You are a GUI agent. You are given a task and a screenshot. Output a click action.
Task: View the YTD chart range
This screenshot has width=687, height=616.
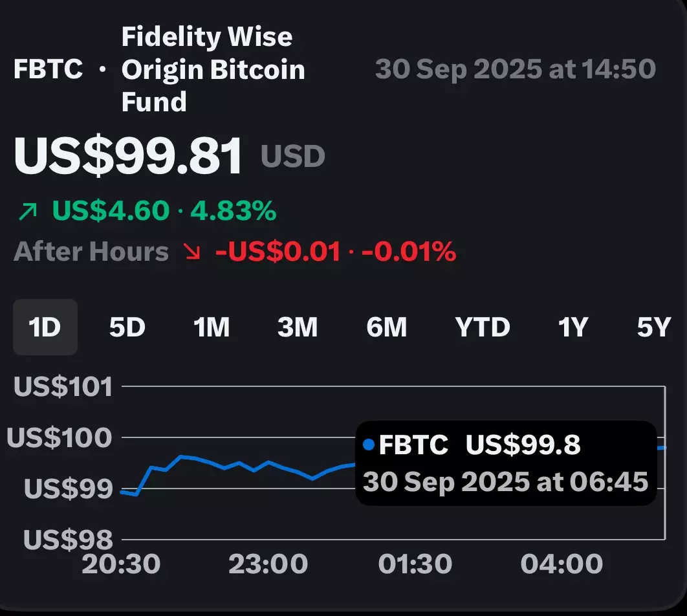pos(483,327)
